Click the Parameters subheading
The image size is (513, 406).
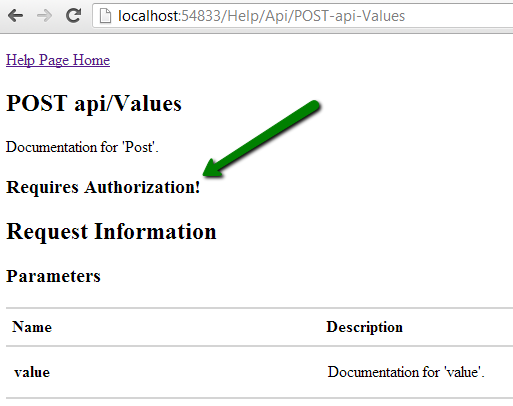pos(53,276)
